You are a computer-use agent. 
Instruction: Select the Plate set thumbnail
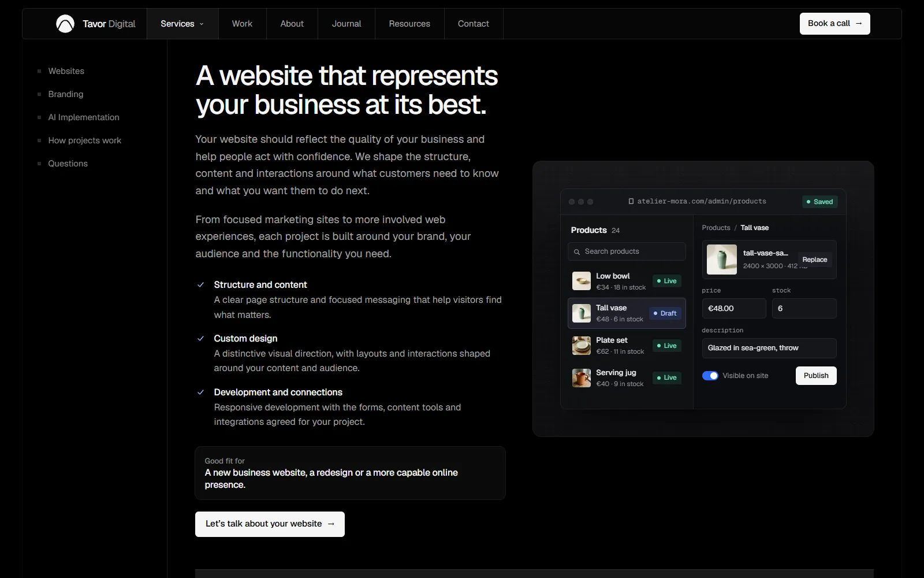point(581,346)
